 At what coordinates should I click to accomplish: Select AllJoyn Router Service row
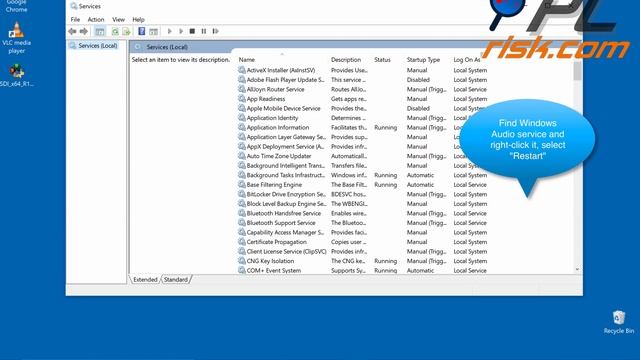[x=362, y=89]
